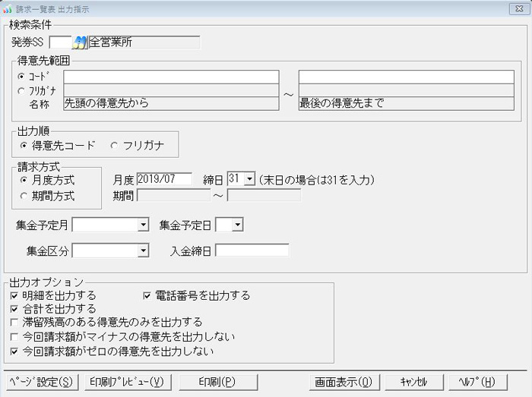Expand the 集金予定日 dropdown
The image size is (532, 397).
point(237,225)
